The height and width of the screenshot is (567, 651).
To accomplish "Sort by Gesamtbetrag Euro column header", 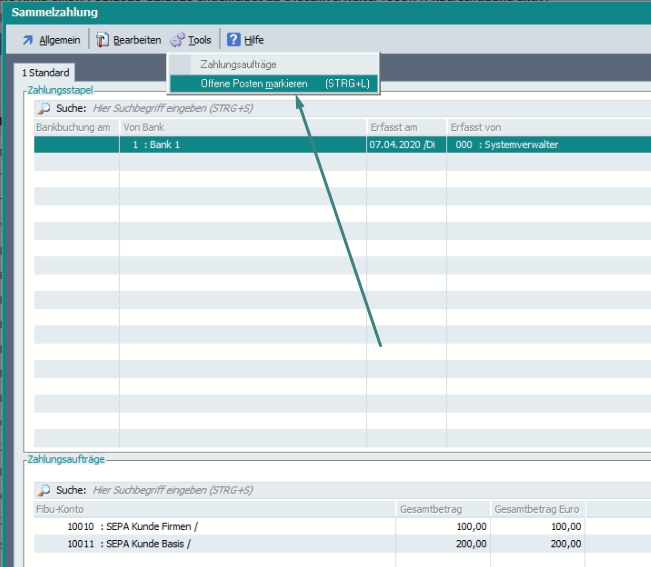I will coord(537,509).
